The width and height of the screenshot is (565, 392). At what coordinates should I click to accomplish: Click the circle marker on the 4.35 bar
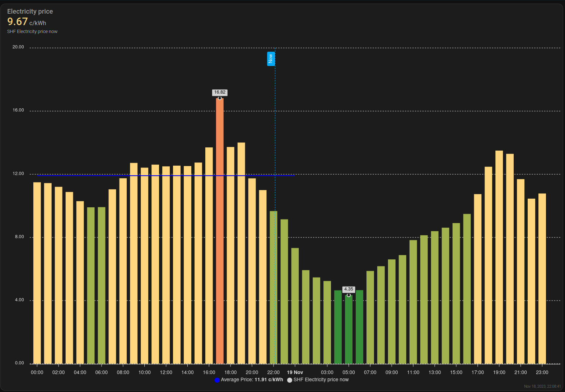(349, 295)
